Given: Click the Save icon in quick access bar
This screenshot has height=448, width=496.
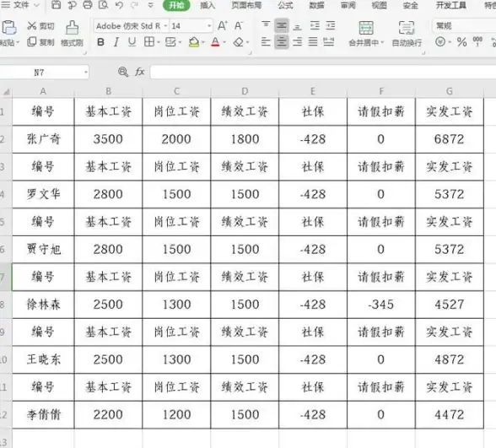Looking at the screenshot, I should 56,5.
